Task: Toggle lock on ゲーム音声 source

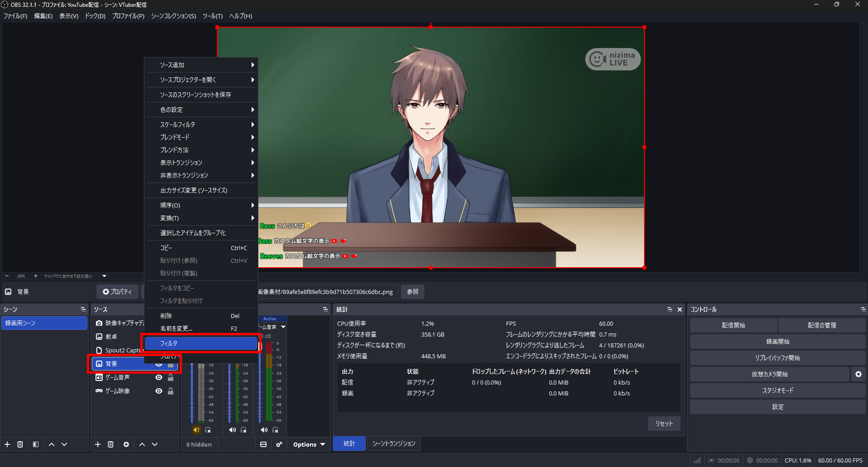Action: [x=171, y=377]
